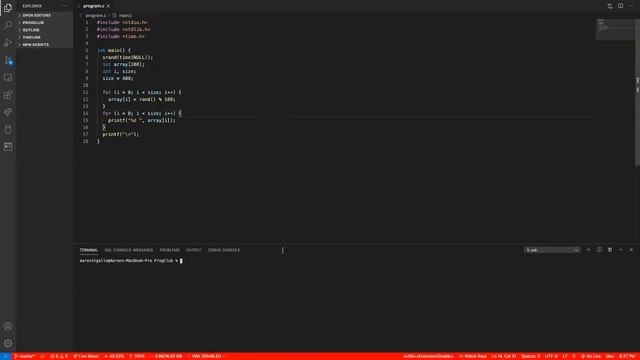Open the Manage gear icon

pyautogui.click(x=8, y=343)
